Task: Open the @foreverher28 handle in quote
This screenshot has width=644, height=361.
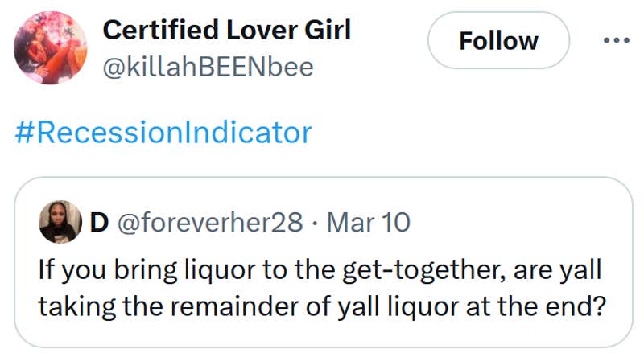Action: 211,222
